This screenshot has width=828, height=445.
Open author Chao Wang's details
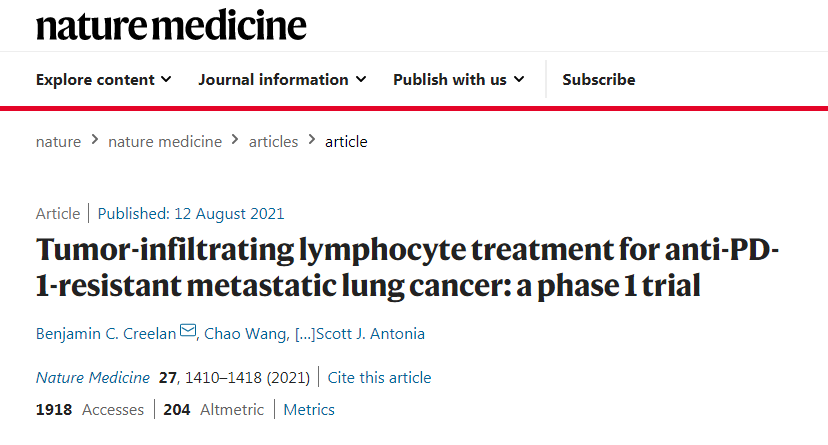click(246, 334)
